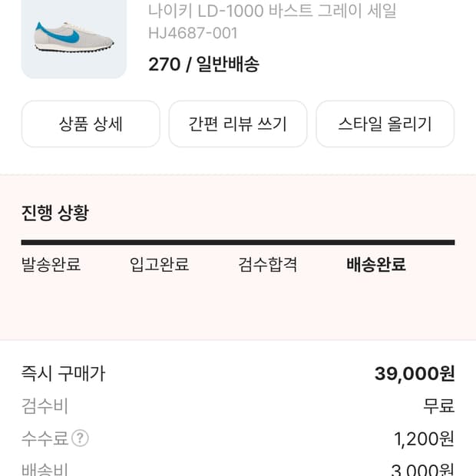
Task: Select the 입고완료 progress step
Action: pos(159,265)
